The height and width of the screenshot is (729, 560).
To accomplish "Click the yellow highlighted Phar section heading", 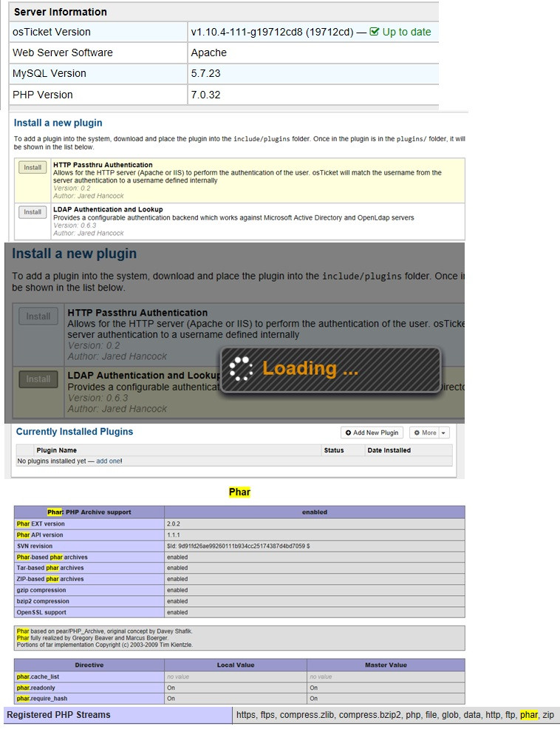I will point(239,492).
